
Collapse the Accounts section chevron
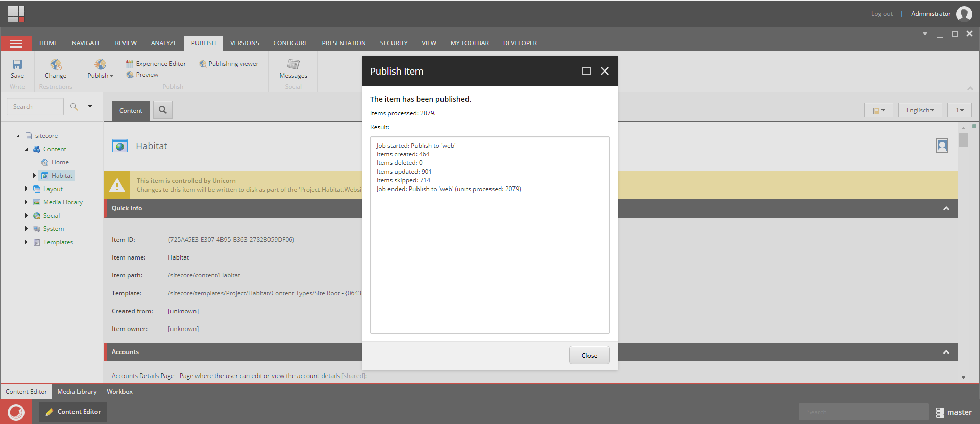click(946, 352)
